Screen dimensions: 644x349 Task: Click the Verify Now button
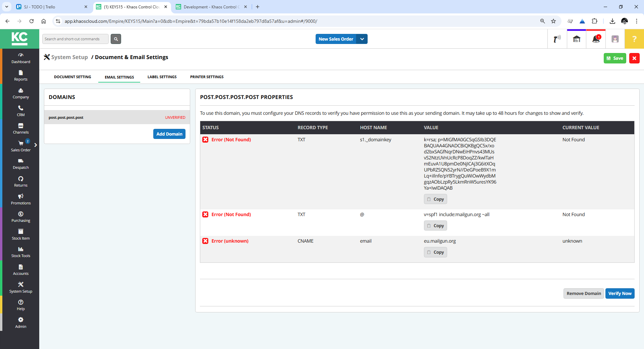tap(620, 293)
